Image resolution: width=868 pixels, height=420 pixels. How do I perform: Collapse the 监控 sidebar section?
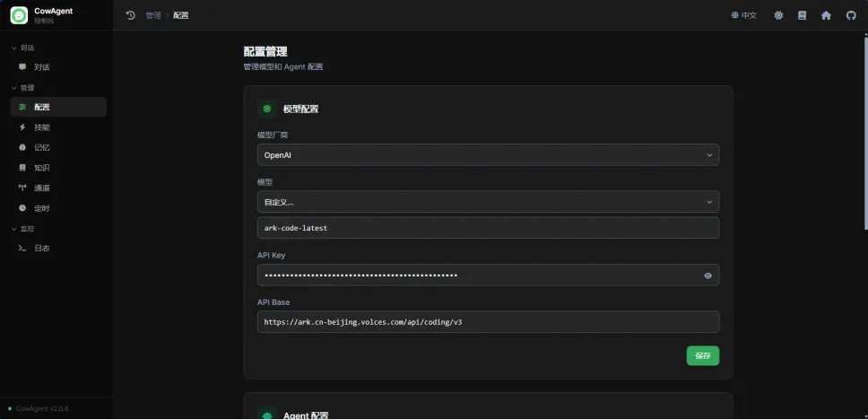tap(22, 228)
